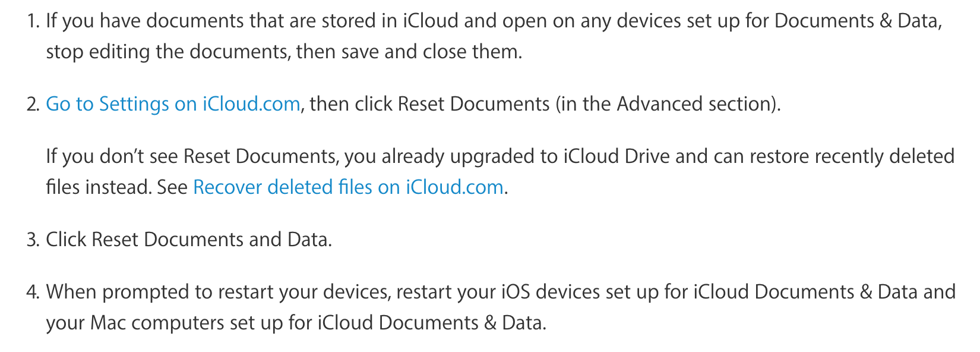This screenshot has width=980, height=352.
Task: Open 'Recover deleted files on iCloud.com' link
Action: coord(348,187)
